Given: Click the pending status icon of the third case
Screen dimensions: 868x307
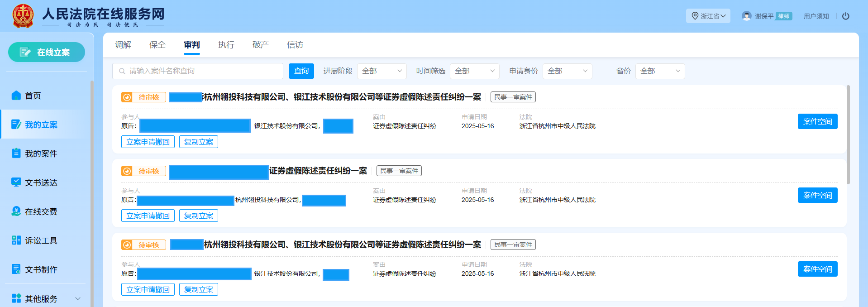Looking at the screenshot, I should coord(127,245).
